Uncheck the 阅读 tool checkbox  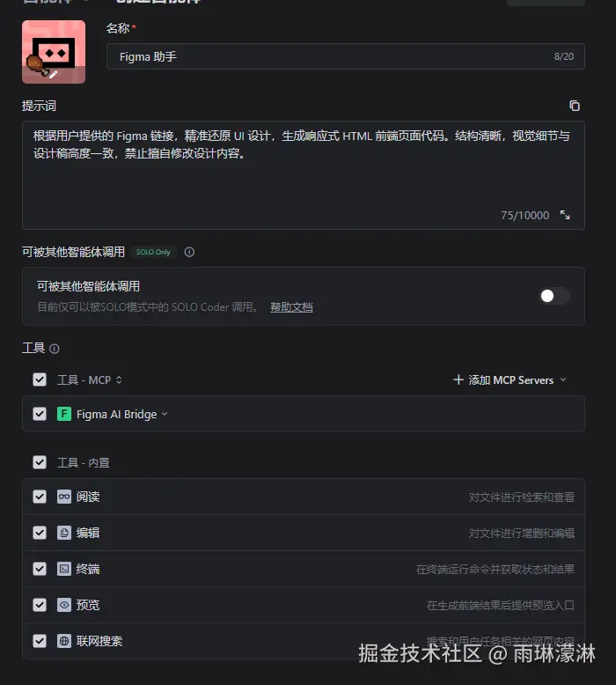tap(40, 497)
